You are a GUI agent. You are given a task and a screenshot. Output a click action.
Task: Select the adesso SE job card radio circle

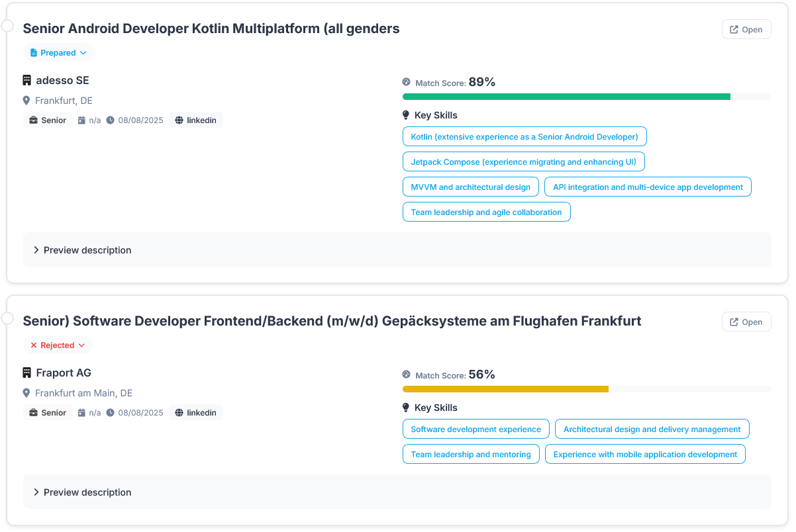(7, 26)
